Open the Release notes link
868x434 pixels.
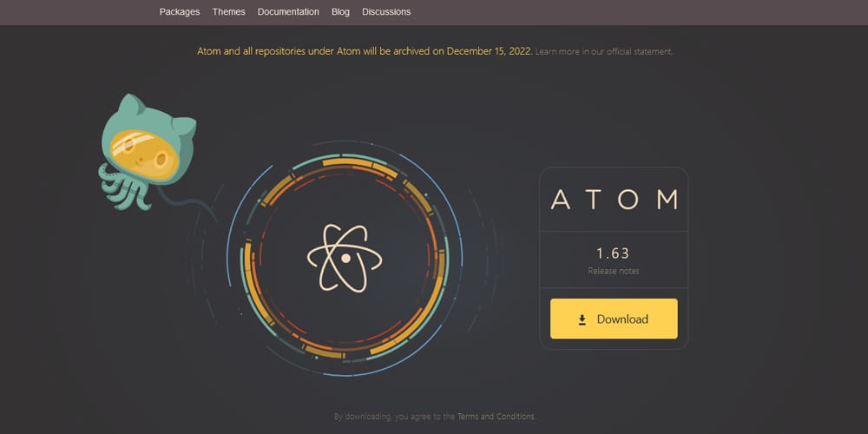(614, 271)
